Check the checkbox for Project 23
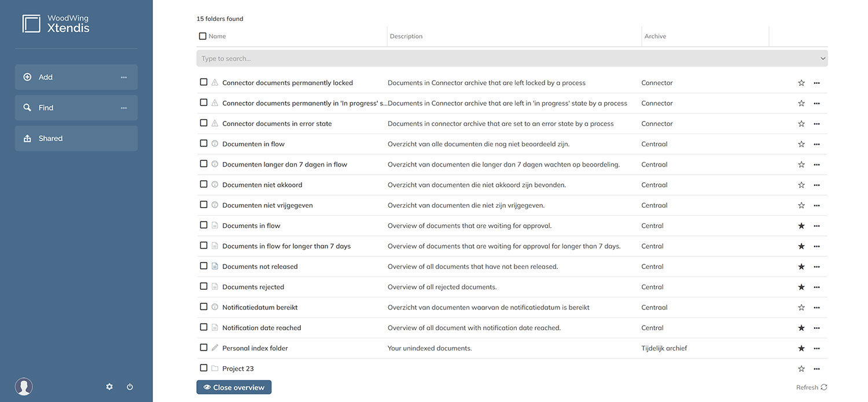The width and height of the screenshot is (868, 402). coord(203,368)
